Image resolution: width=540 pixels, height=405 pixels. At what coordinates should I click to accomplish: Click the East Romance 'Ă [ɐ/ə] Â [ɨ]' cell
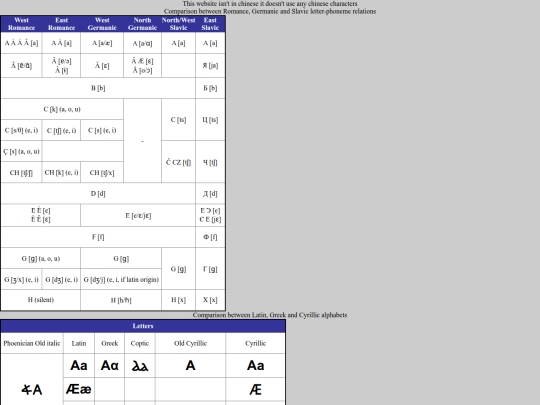[61, 65]
